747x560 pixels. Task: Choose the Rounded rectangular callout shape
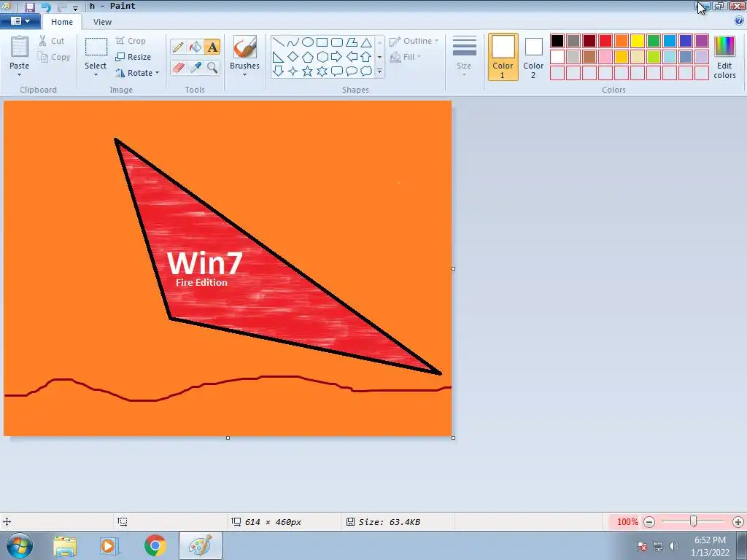[x=337, y=71]
